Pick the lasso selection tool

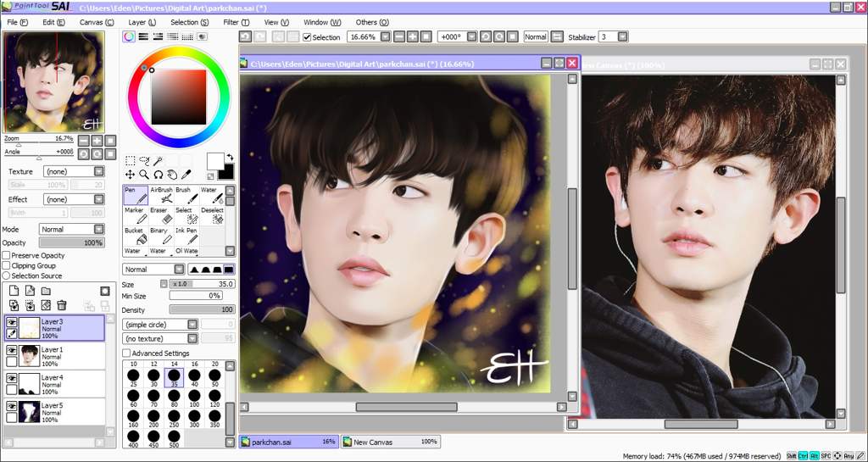(x=144, y=161)
